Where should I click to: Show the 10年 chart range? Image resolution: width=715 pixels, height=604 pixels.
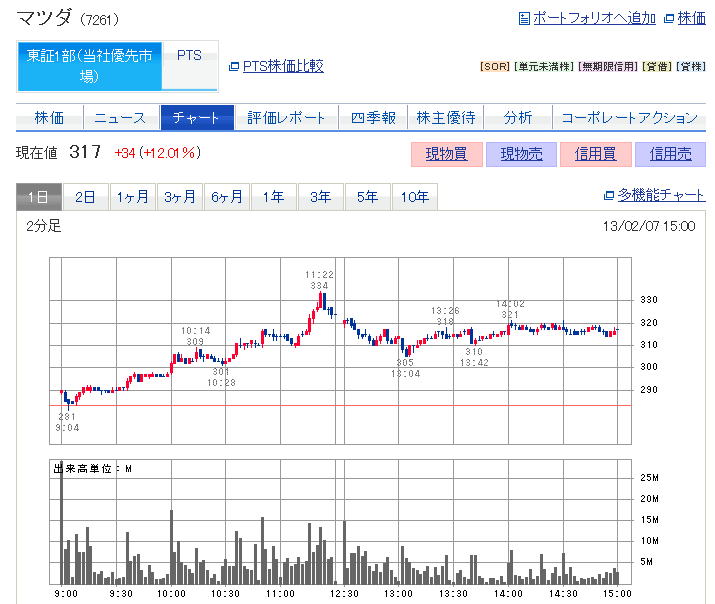414,197
